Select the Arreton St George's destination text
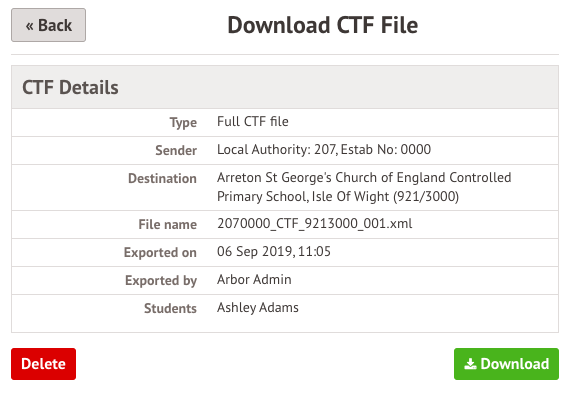This screenshot has height=394, width=574. [364, 187]
